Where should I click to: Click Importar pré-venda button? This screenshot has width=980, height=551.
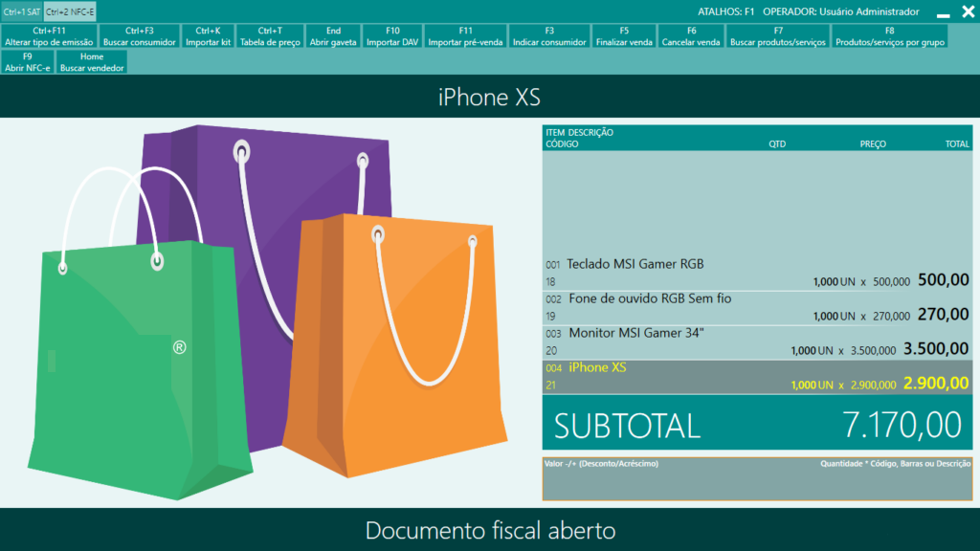(466, 36)
